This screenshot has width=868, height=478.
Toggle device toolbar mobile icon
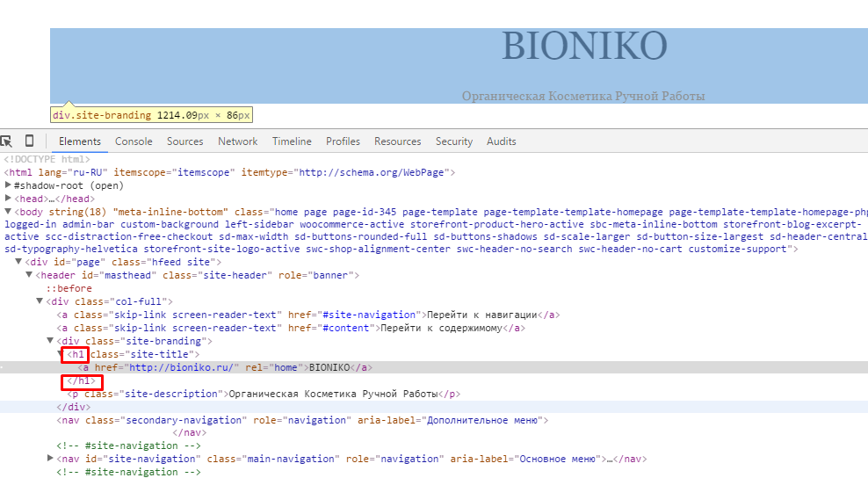29,141
